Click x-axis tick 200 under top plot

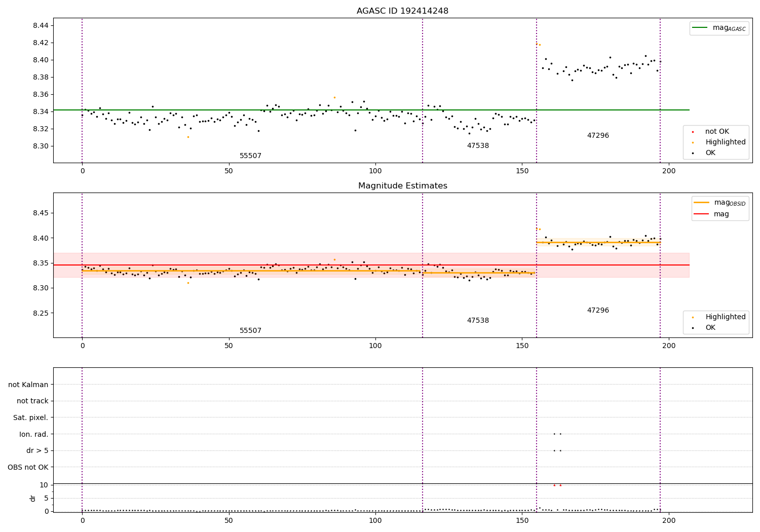tap(669, 171)
